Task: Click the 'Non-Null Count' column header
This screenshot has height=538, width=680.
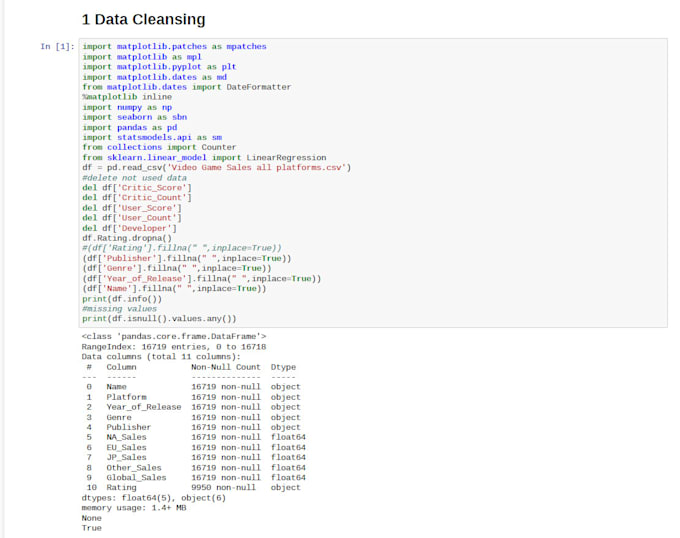Action: (226, 367)
